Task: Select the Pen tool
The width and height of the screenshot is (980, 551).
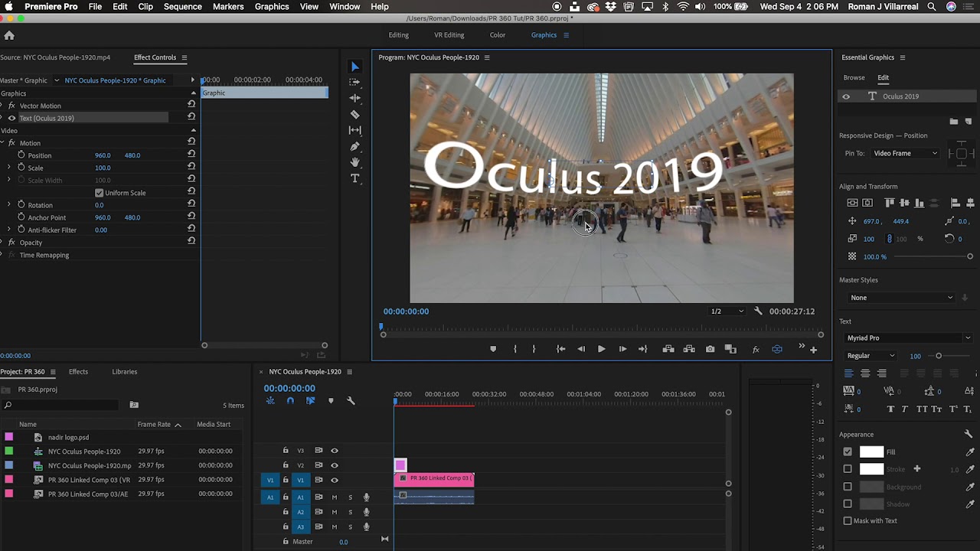Action: pos(354,146)
